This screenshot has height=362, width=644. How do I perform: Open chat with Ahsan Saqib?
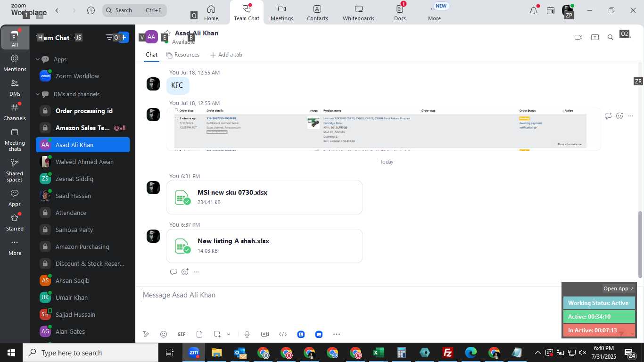[83, 280]
